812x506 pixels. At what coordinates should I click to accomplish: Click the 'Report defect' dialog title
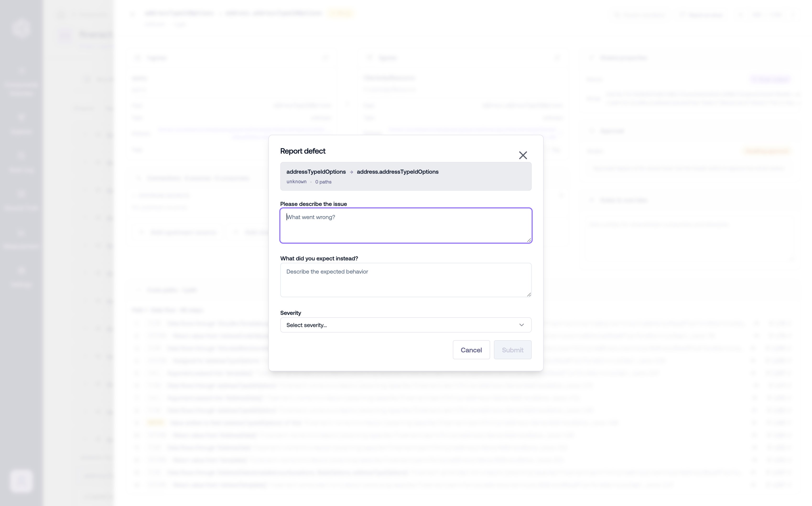[303, 151]
